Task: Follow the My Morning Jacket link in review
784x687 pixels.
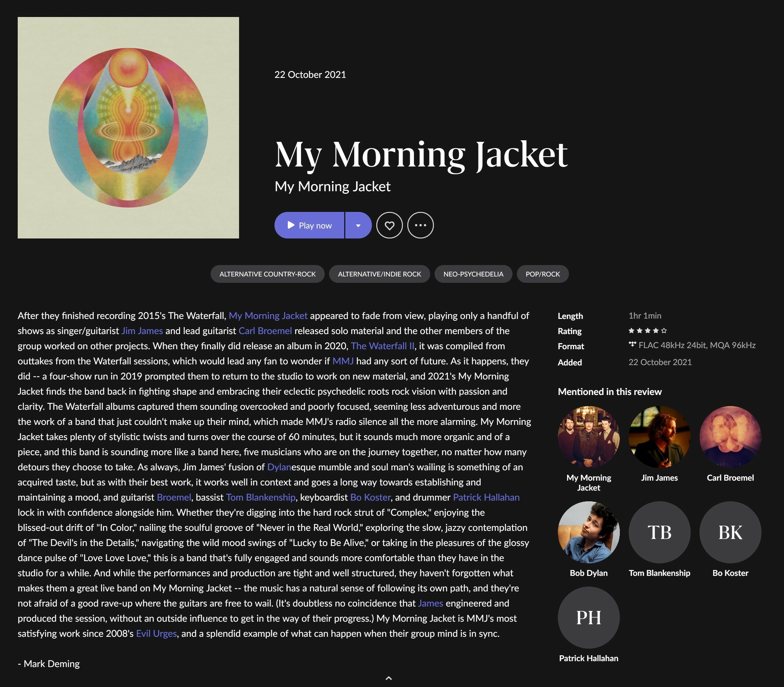Action: click(x=268, y=316)
